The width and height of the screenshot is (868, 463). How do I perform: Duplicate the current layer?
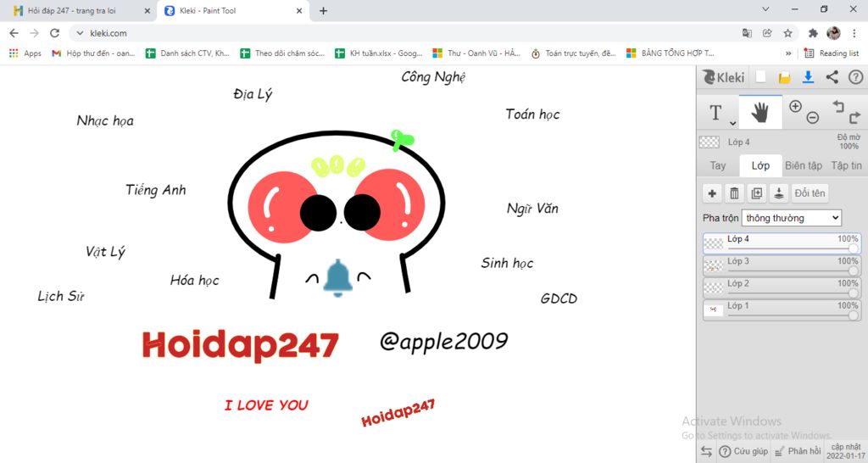[x=757, y=193]
